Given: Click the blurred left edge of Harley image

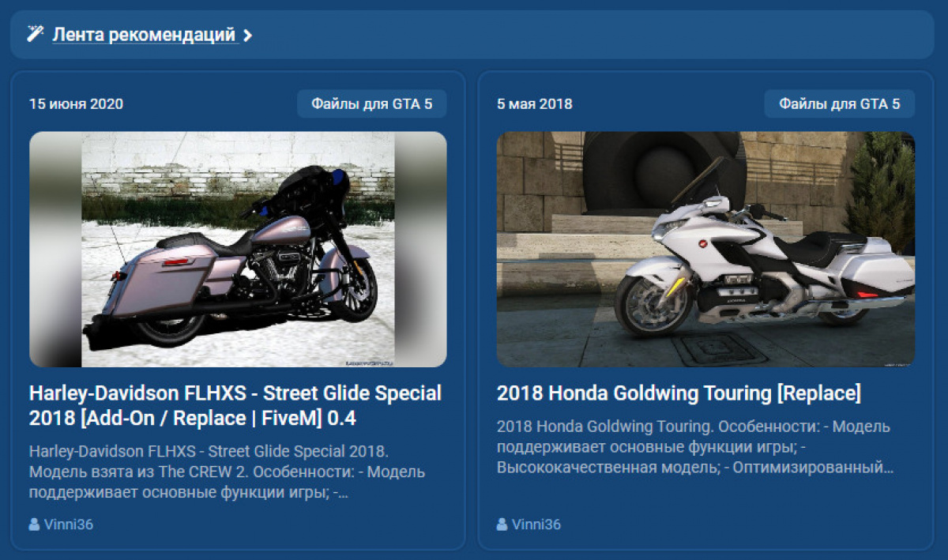Looking at the screenshot, I should pyautogui.click(x=55, y=250).
